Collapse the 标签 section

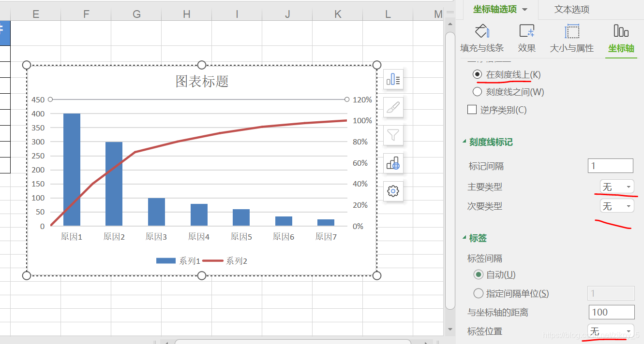(464, 238)
